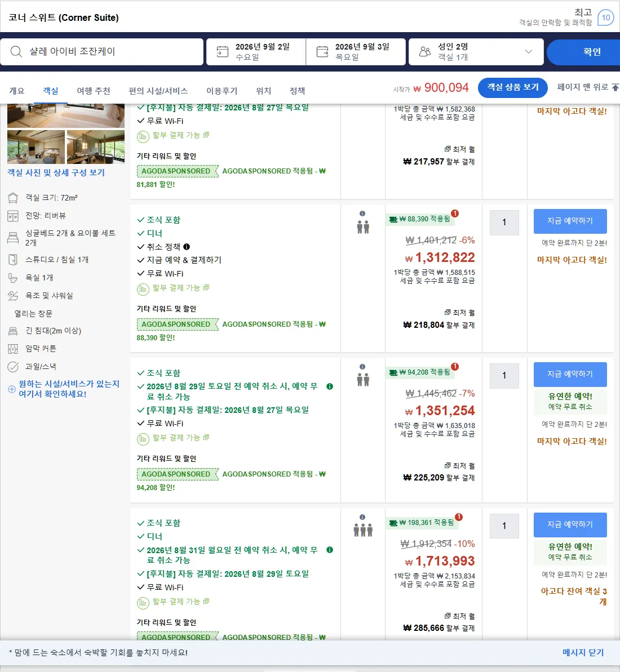
Task: Click occupancy info icon in ₩1,351,254 row
Action: tap(362, 367)
